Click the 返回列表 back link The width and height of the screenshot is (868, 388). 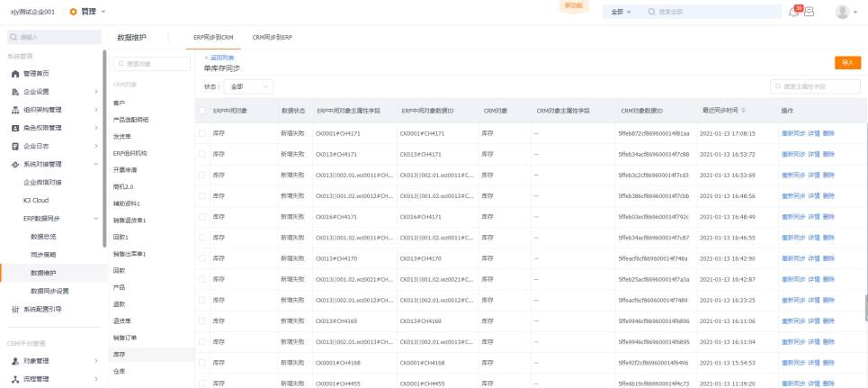(x=219, y=58)
